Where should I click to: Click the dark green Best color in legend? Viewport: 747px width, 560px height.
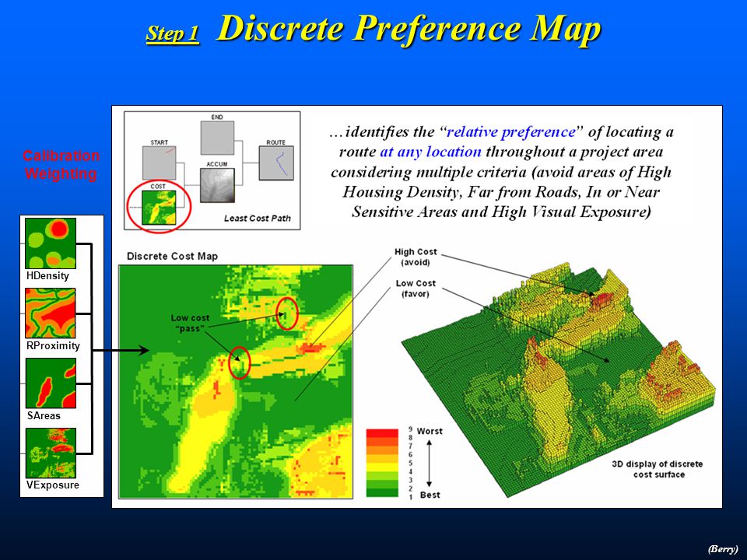[382, 493]
